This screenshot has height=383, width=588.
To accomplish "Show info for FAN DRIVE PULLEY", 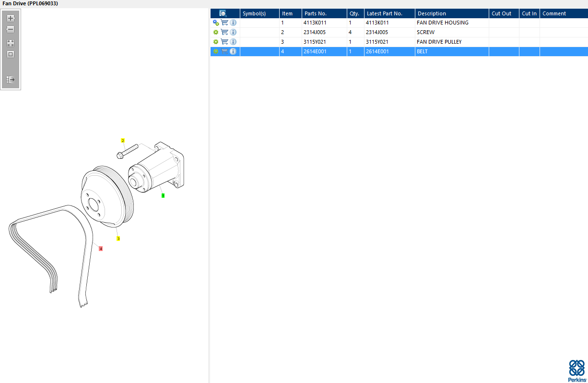I will pyautogui.click(x=233, y=42).
